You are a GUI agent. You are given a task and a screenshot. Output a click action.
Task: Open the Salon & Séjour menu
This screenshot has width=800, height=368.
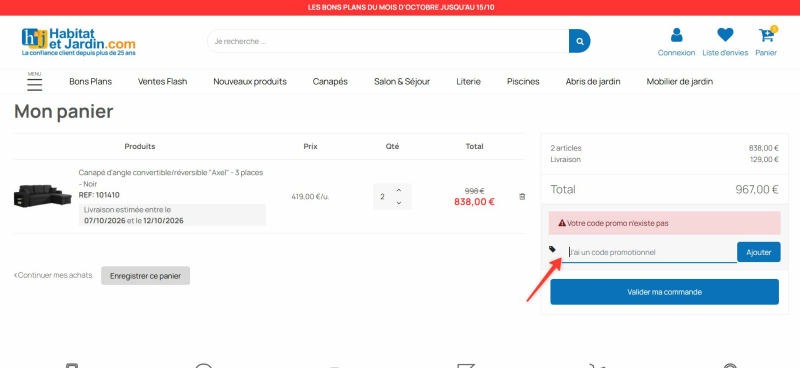402,82
